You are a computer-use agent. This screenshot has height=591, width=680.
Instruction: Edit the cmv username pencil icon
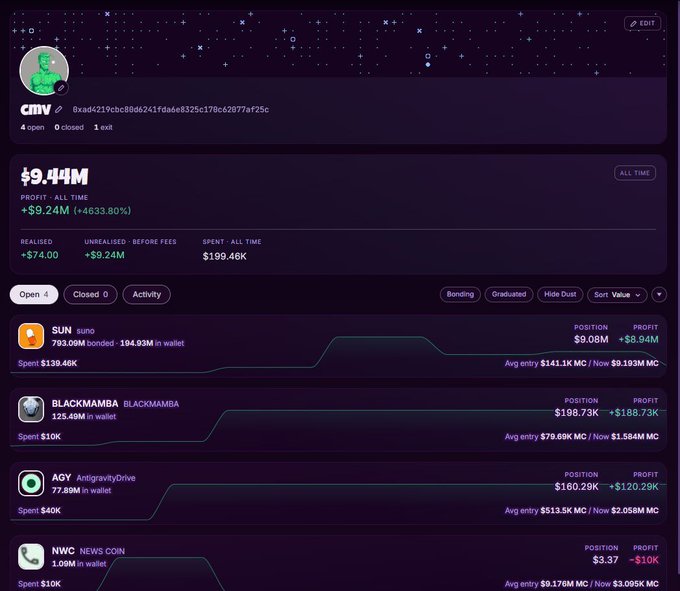point(59,110)
